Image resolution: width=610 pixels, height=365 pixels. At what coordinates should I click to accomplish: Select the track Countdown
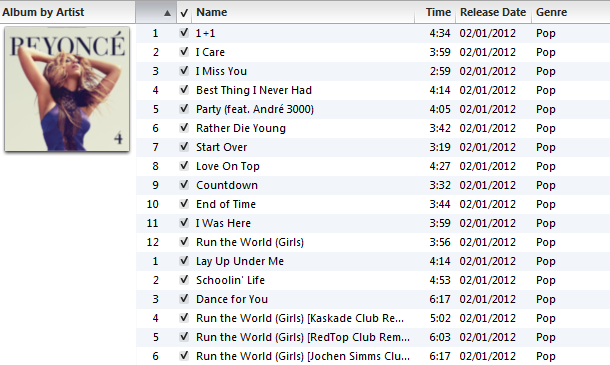(227, 185)
